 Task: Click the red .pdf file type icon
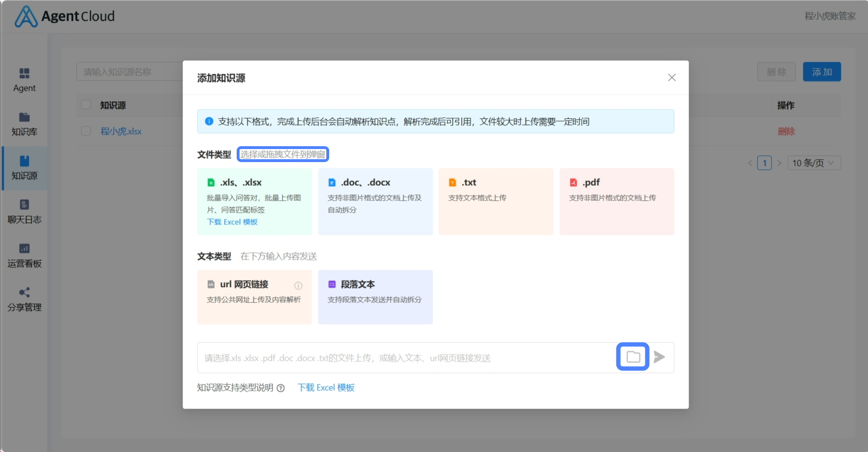pyautogui.click(x=573, y=182)
